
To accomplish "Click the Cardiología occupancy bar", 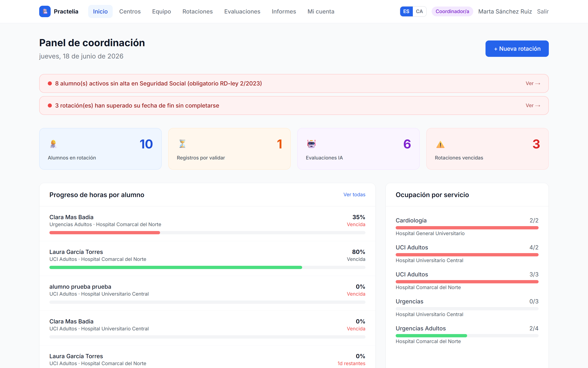I will pyautogui.click(x=467, y=228).
